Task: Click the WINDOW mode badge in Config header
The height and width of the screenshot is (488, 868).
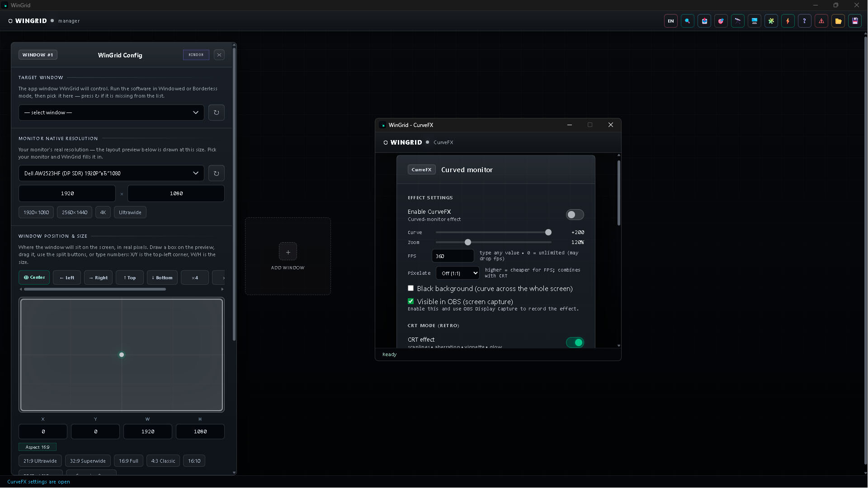Action: (196, 55)
